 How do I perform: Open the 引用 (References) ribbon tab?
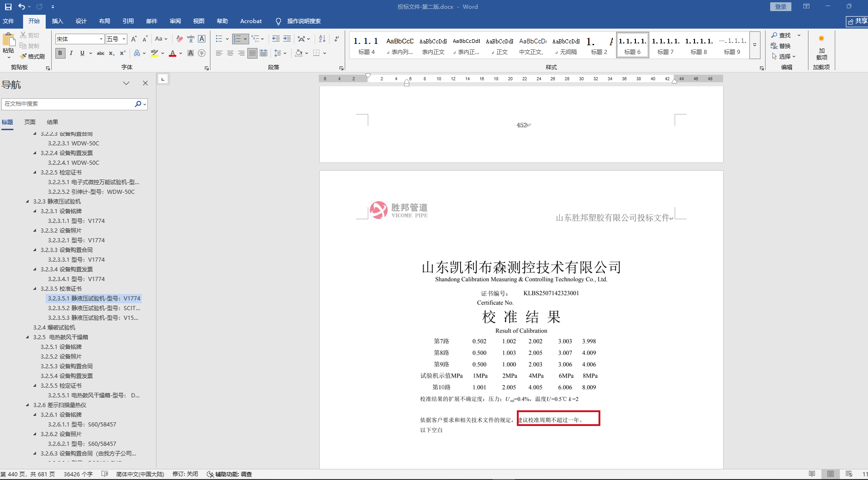tap(128, 21)
